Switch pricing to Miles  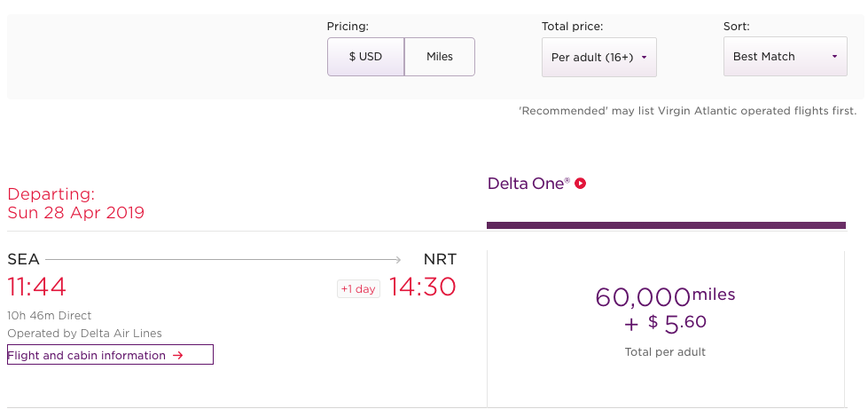[x=440, y=57]
